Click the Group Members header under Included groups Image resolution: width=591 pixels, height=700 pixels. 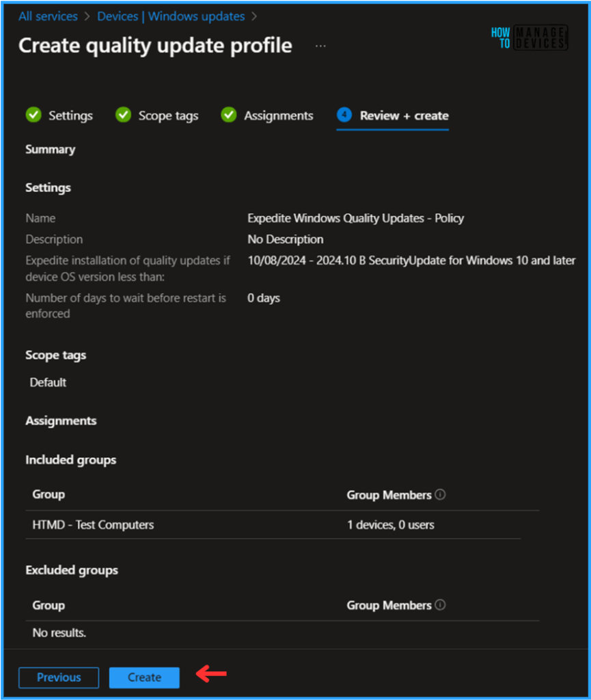(389, 495)
